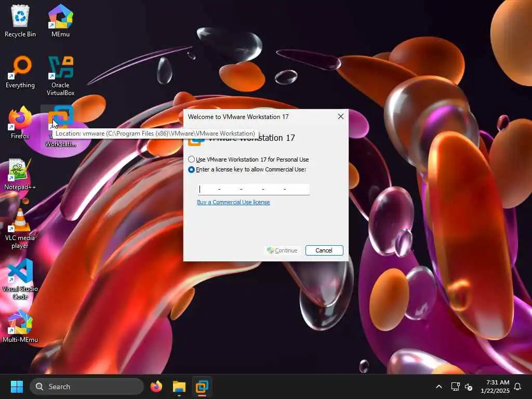This screenshot has width=532, height=399.
Task: Click the license key input field
Action: [254, 189]
